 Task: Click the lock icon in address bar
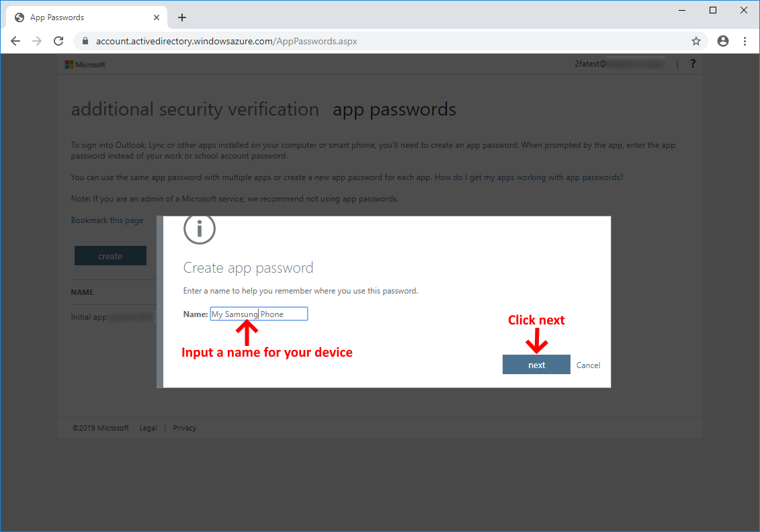(x=85, y=41)
